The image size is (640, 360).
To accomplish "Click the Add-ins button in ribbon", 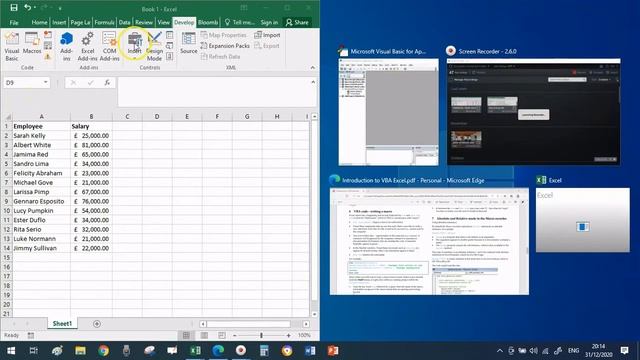I will 66,46.
